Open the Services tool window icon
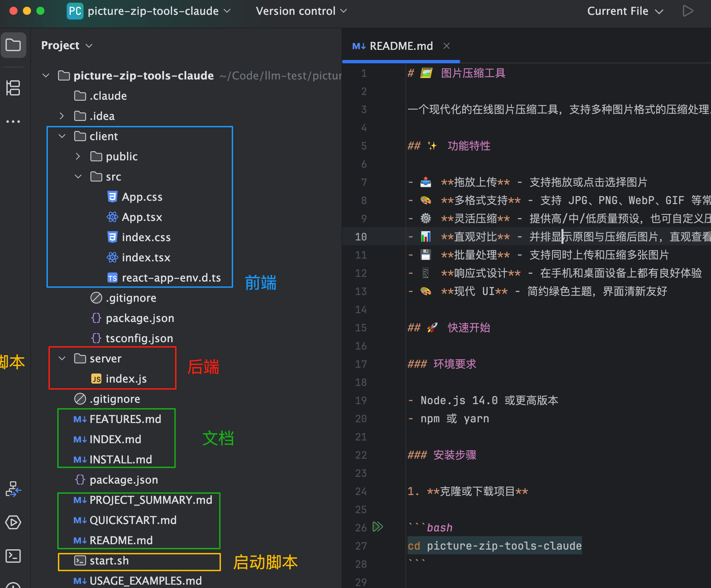This screenshot has height=588, width=711. [x=13, y=522]
